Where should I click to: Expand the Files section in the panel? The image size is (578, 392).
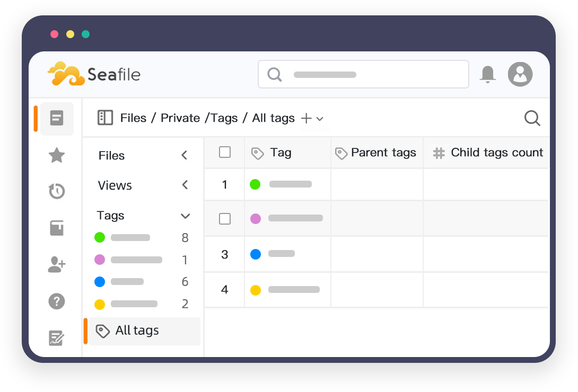point(185,155)
